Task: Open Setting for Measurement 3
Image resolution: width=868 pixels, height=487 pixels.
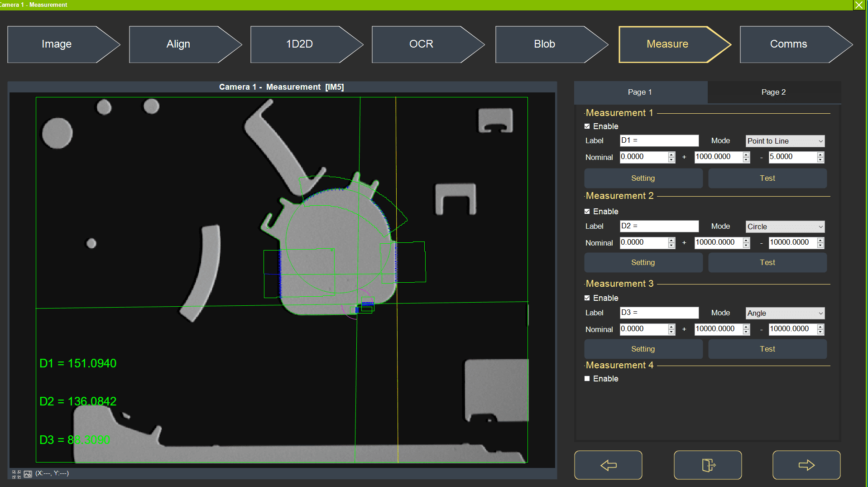Action: click(643, 349)
